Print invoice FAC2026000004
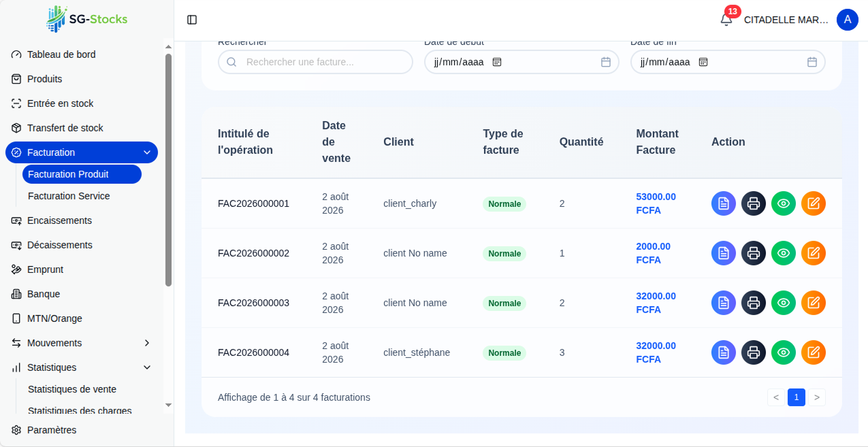This screenshot has height=447, width=868. 754,352
